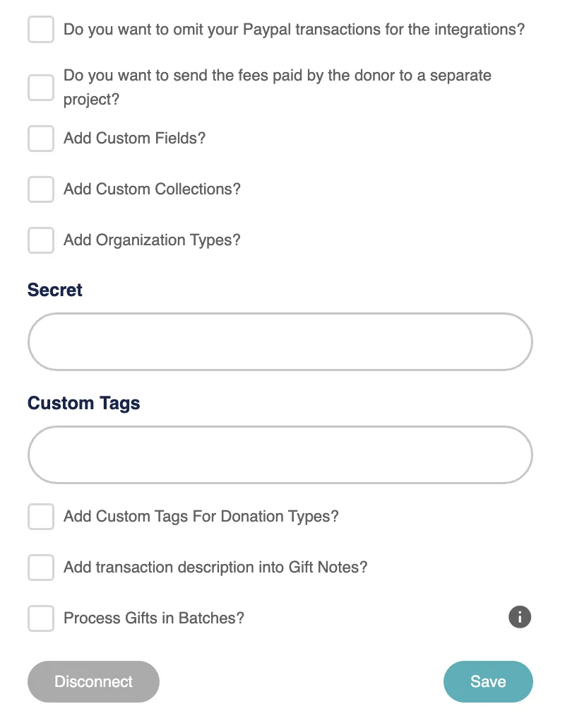Click the 'Add Organization Types?' label text
The height and width of the screenshot is (728, 565).
[x=152, y=240]
